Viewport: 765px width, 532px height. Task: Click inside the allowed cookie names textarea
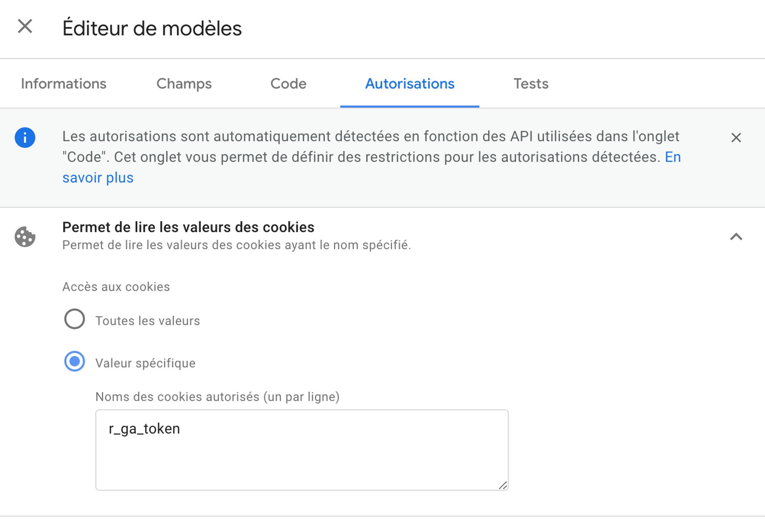coord(302,450)
